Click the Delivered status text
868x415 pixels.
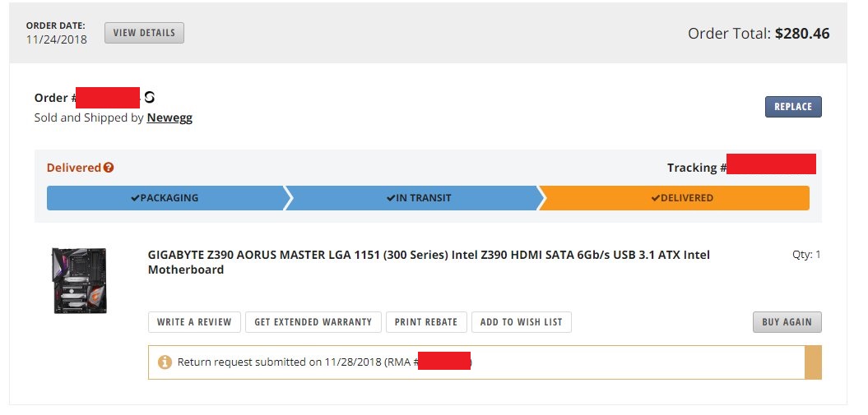tap(73, 168)
